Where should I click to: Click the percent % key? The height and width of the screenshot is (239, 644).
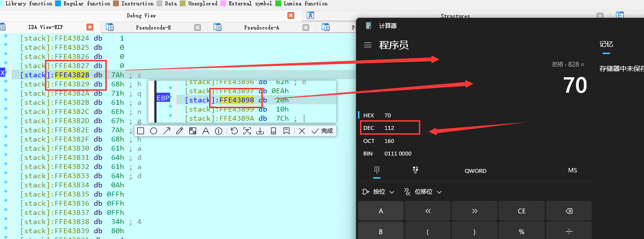[x=522, y=231]
